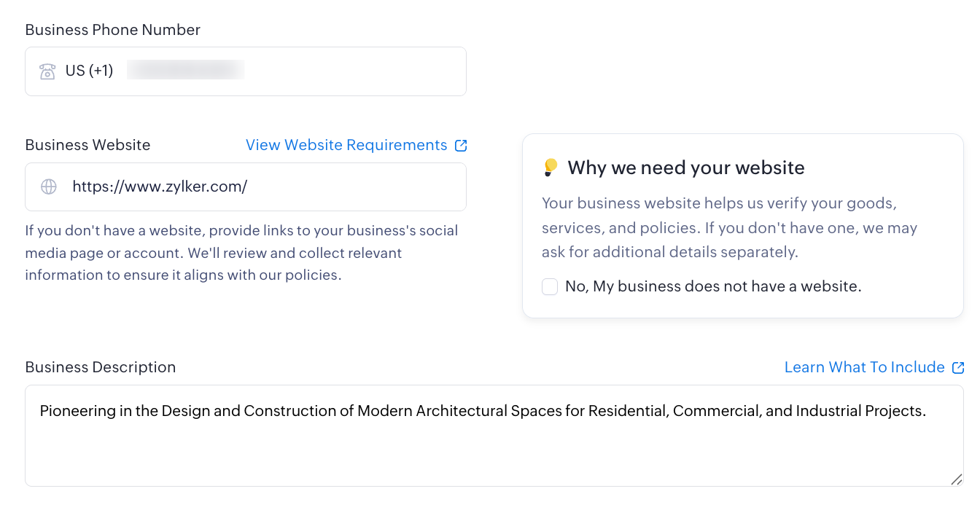Open external icon beside View Website Requirements
The width and height of the screenshot is (980, 510).
461,145
